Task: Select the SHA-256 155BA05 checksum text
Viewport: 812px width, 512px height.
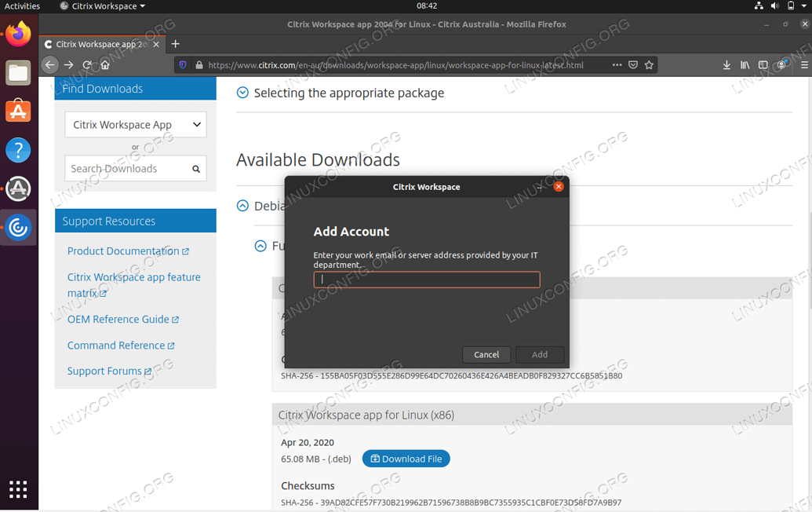Action: coord(452,375)
